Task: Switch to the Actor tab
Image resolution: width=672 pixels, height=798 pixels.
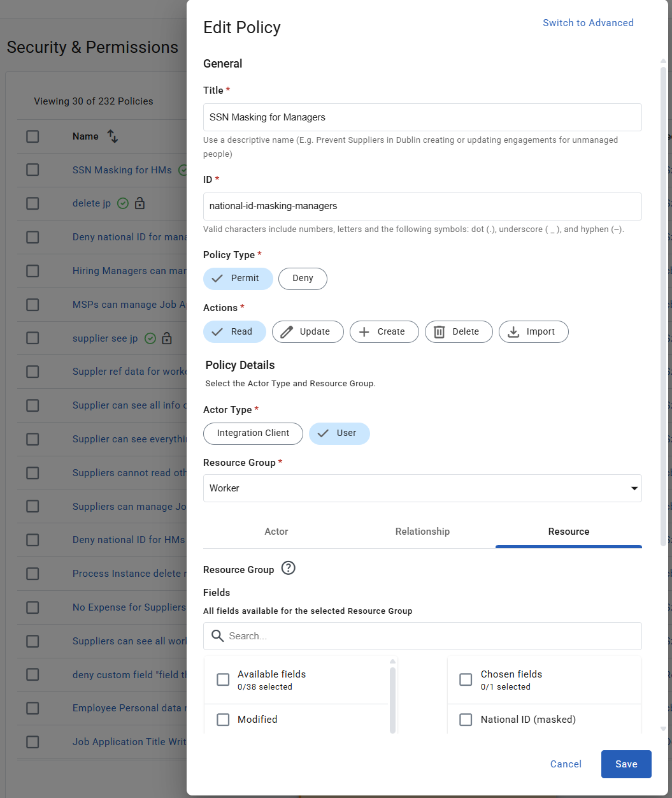Action: [276, 532]
